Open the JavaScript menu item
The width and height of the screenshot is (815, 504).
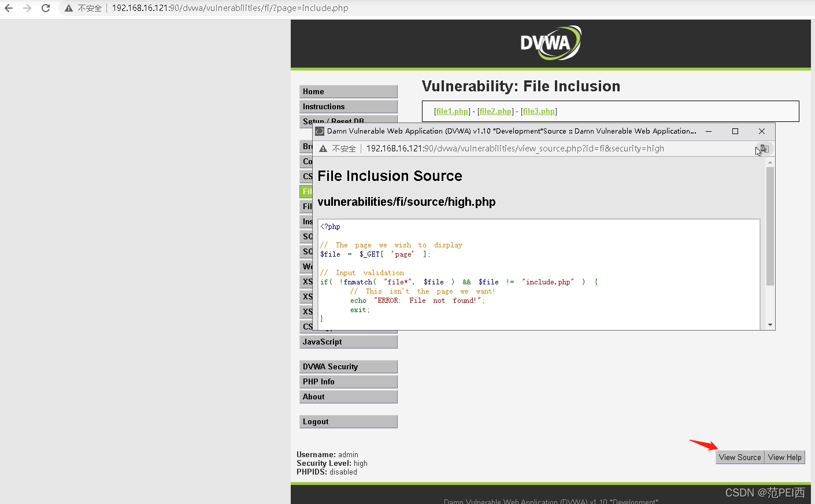[x=349, y=342]
